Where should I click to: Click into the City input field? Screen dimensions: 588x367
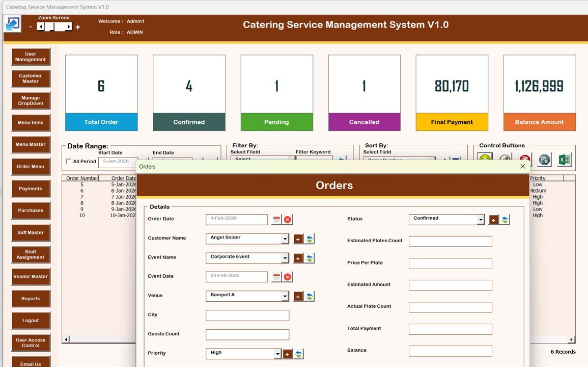click(x=247, y=316)
